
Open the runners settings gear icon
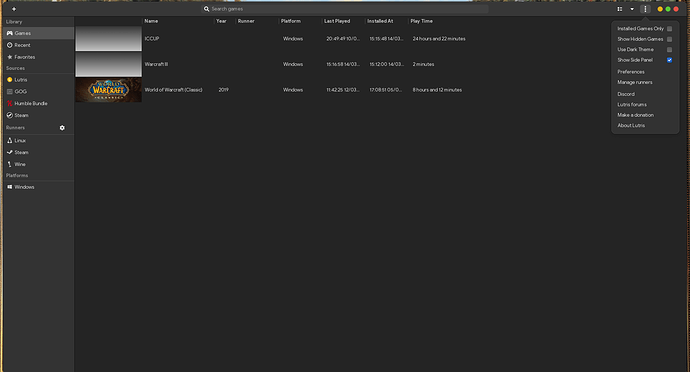62,128
